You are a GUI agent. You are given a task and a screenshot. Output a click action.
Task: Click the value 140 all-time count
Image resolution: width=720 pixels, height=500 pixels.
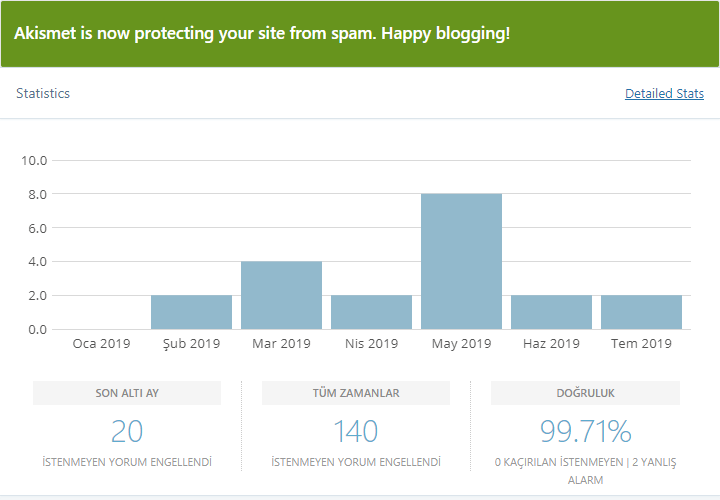click(x=356, y=432)
